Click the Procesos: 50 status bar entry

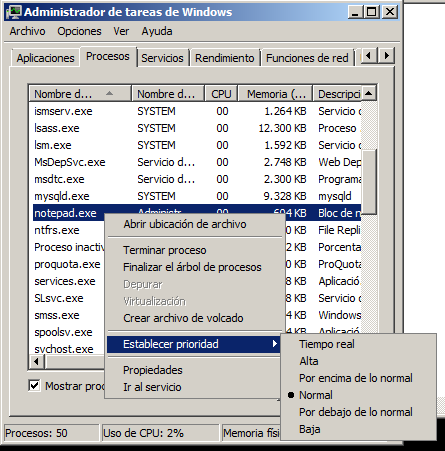point(52,433)
